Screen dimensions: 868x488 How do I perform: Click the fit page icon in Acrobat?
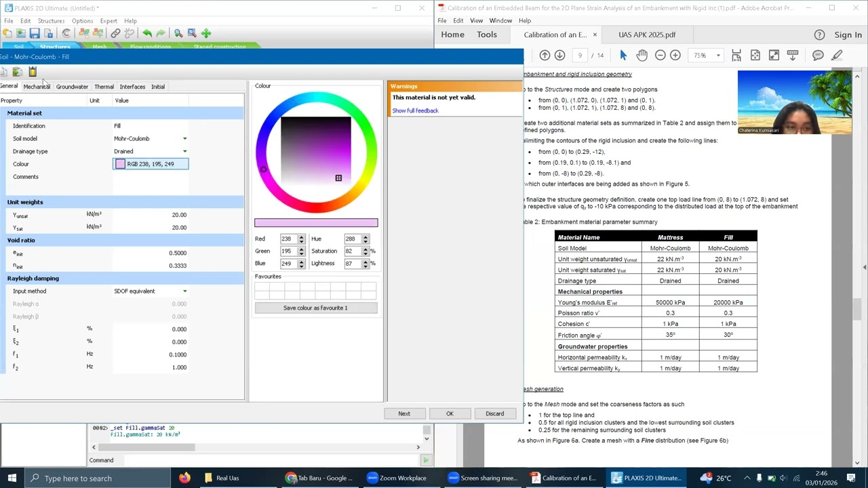click(x=755, y=55)
